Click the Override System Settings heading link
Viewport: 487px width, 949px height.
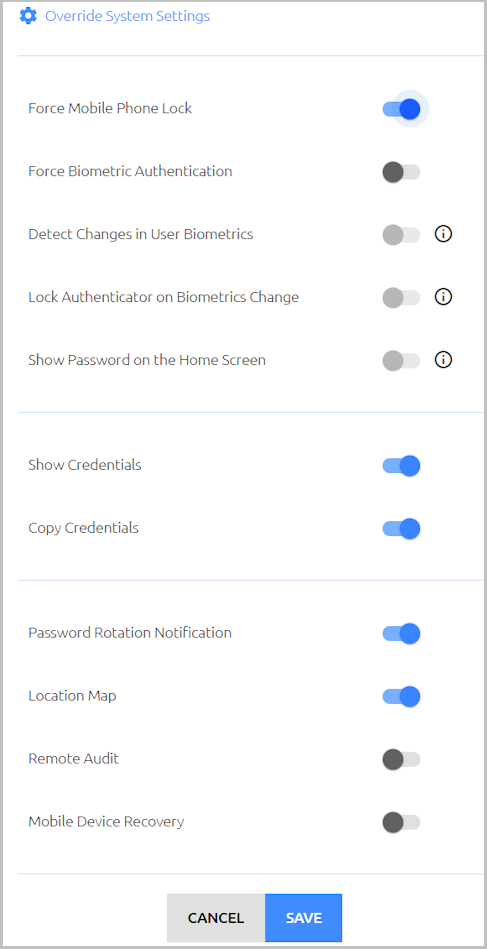pyautogui.click(x=128, y=16)
